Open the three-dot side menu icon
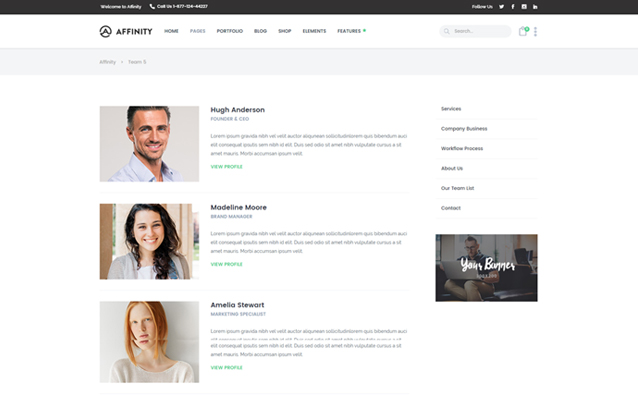The width and height of the screenshot is (638, 397). tap(535, 31)
